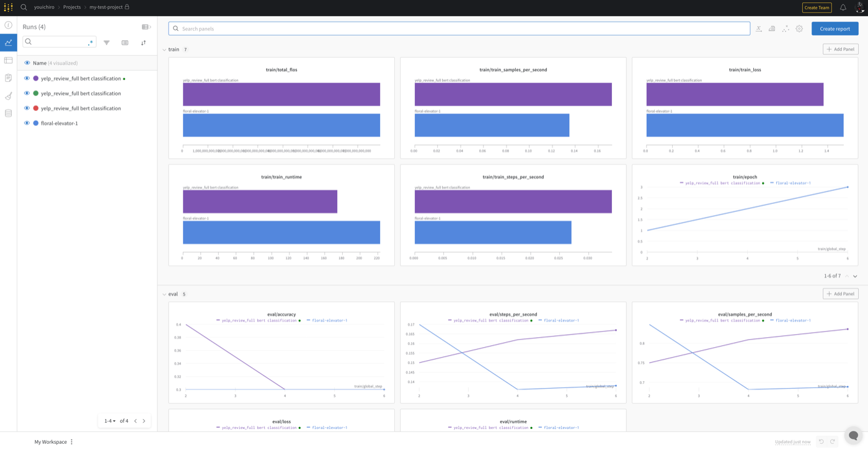The width and height of the screenshot is (868, 450).
Task: Click purple color swatch of first run
Action: 36,79
